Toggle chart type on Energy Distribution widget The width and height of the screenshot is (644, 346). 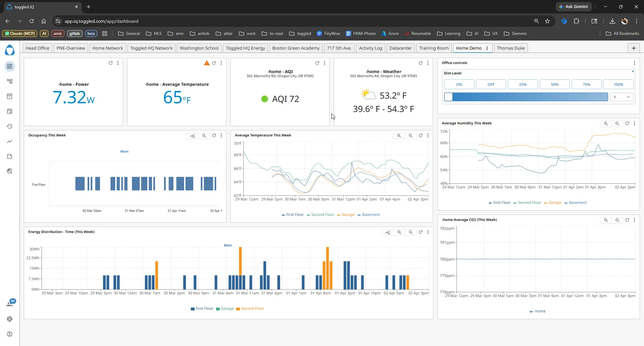(388, 232)
